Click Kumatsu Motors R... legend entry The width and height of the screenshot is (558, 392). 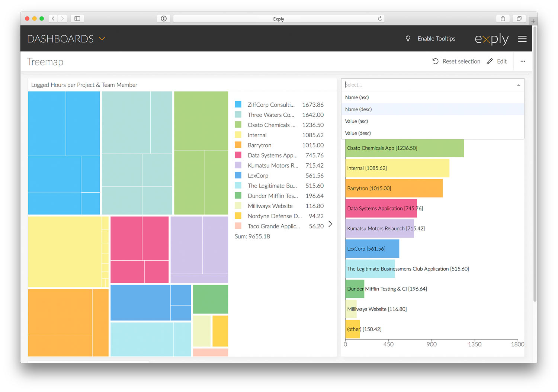(x=279, y=166)
